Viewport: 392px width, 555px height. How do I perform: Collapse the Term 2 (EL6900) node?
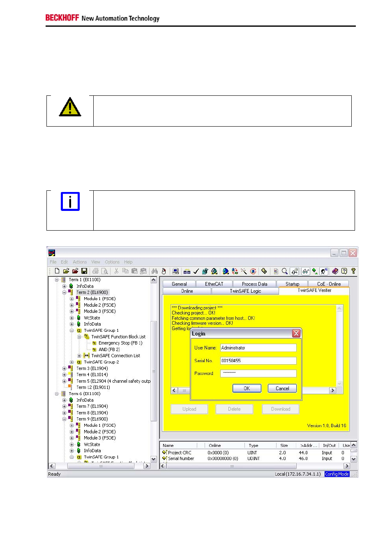tap(64, 292)
